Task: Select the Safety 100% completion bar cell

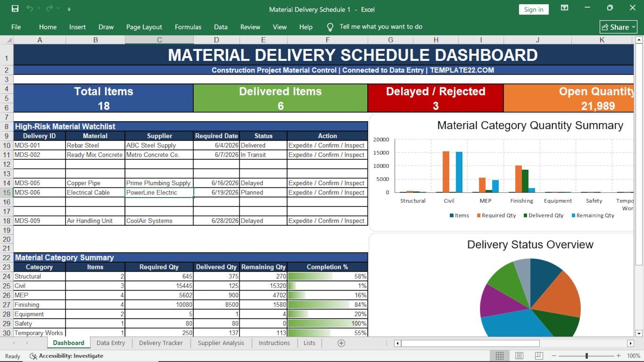Action: tap(328, 323)
